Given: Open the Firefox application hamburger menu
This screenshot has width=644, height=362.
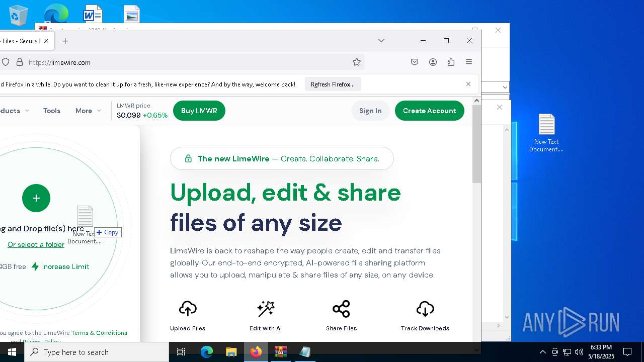Looking at the screenshot, I should point(469,62).
